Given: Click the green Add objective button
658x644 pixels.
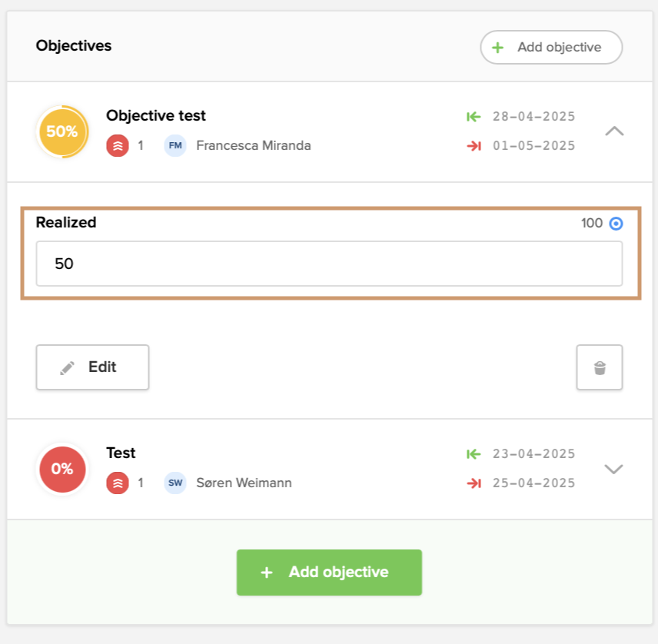Looking at the screenshot, I should pos(329,572).
